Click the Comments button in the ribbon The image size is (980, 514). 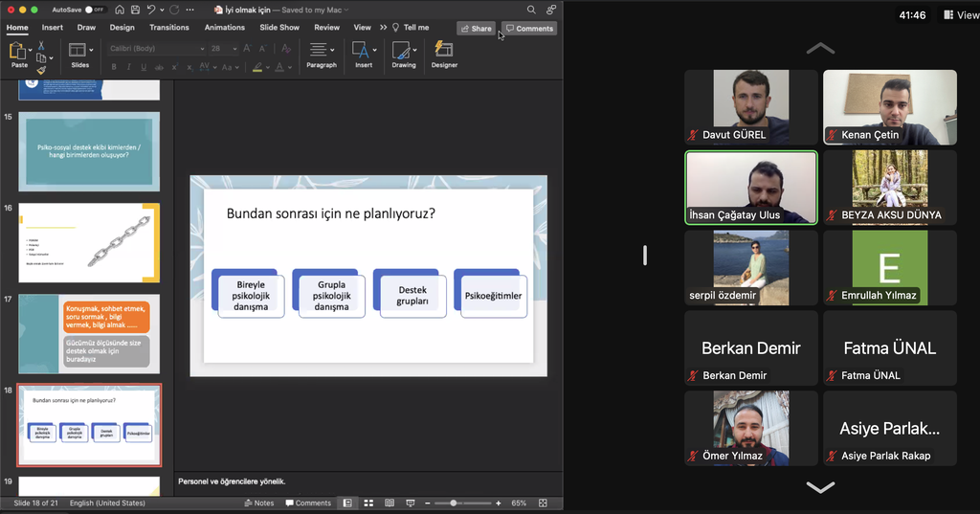point(529,29)
